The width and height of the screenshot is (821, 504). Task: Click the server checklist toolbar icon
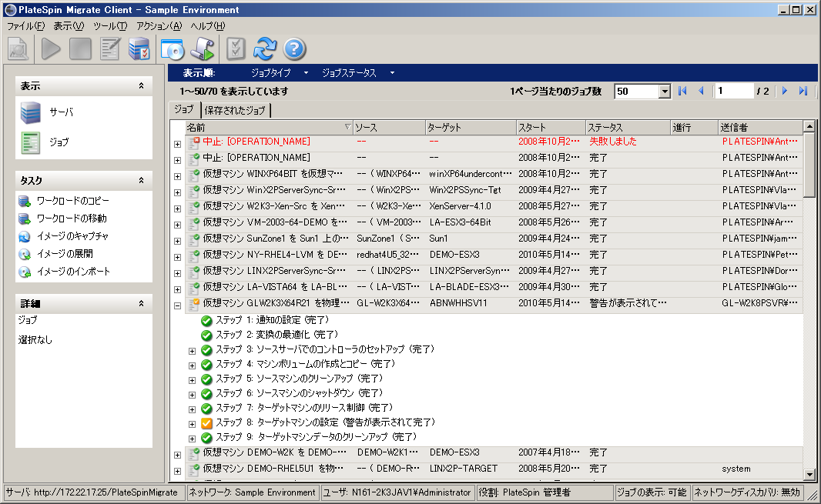point(139,49)
